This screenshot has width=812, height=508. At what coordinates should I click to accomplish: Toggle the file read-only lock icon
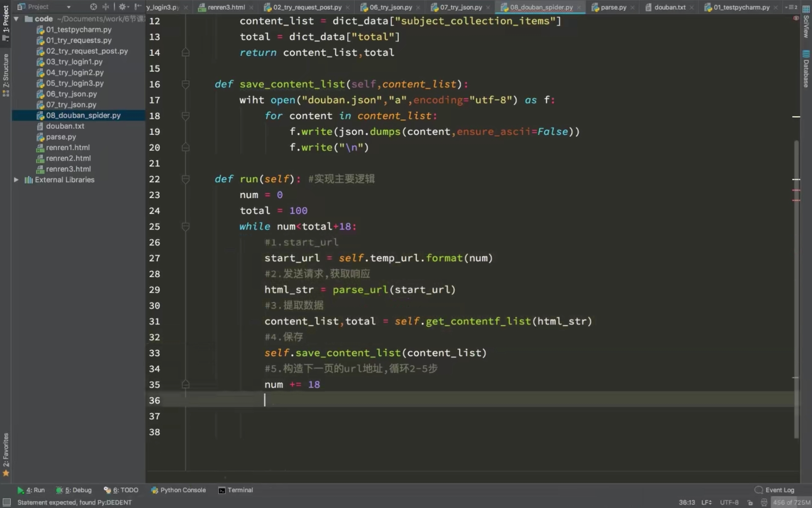[x=750, y=502]
